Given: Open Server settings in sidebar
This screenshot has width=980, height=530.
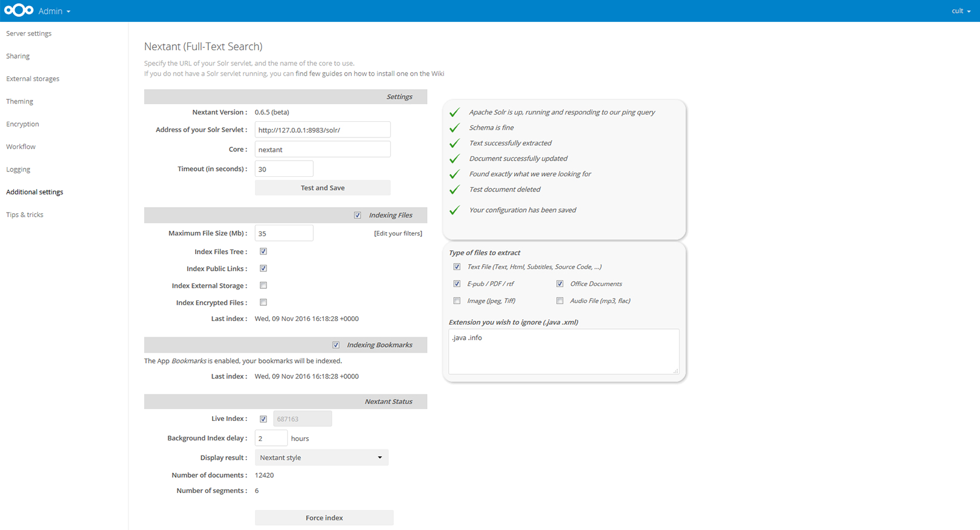Looking at the screenshot, I should pos(29,33).
